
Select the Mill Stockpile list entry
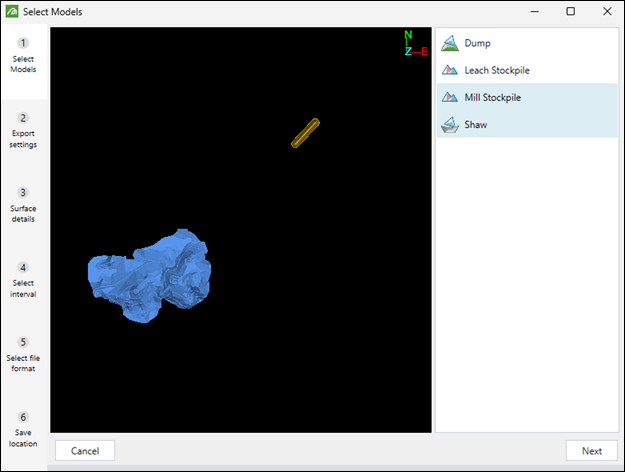click(527, 97)
